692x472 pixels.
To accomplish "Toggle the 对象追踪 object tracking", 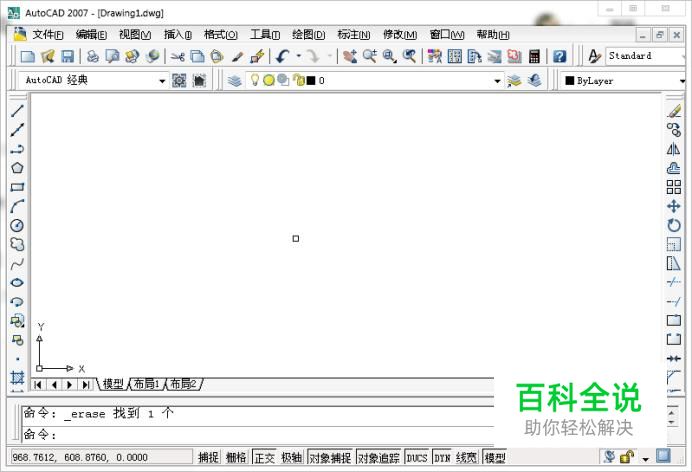I will (379, 457).
